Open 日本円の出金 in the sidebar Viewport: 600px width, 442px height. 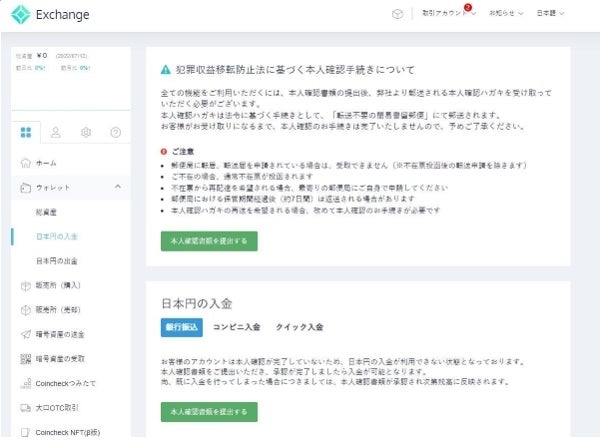pos(57,260)
